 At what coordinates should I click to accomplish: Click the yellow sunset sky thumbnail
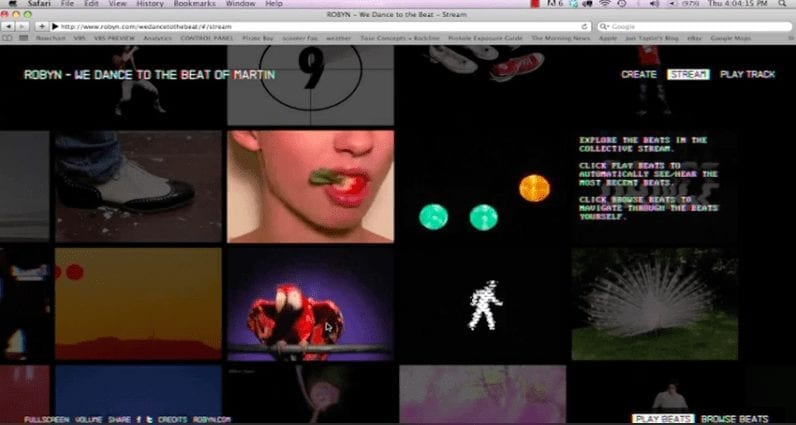[x=139, y=304]
